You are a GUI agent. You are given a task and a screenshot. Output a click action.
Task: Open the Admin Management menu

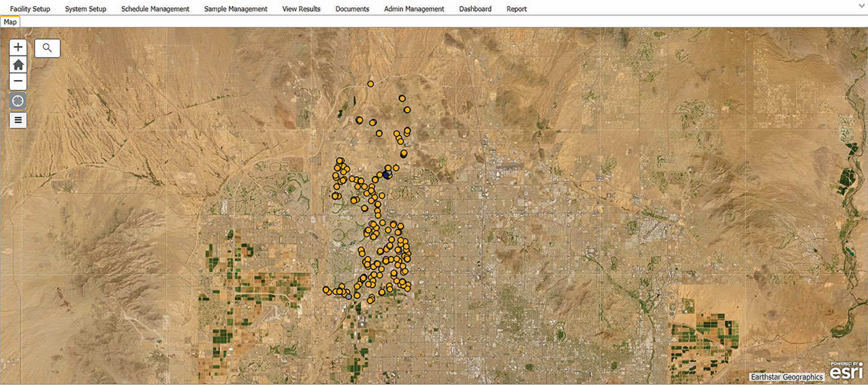coord(414,9)
